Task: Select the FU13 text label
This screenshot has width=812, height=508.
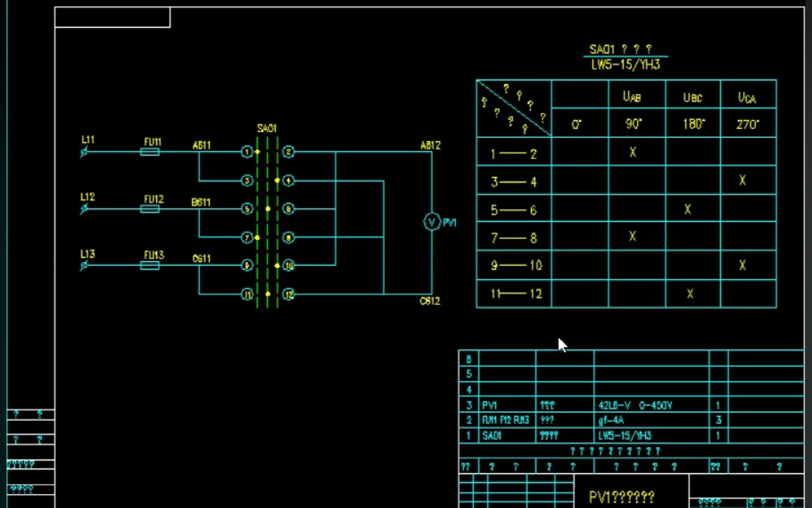Action: pyautogui.click(x=154, y=255)
